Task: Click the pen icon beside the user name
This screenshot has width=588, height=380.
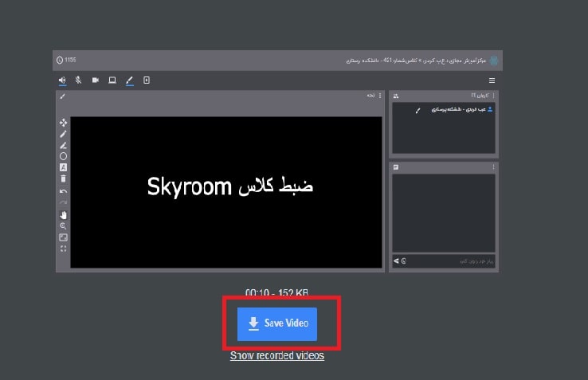Action: pyautogui.click(x=418, y=110)
